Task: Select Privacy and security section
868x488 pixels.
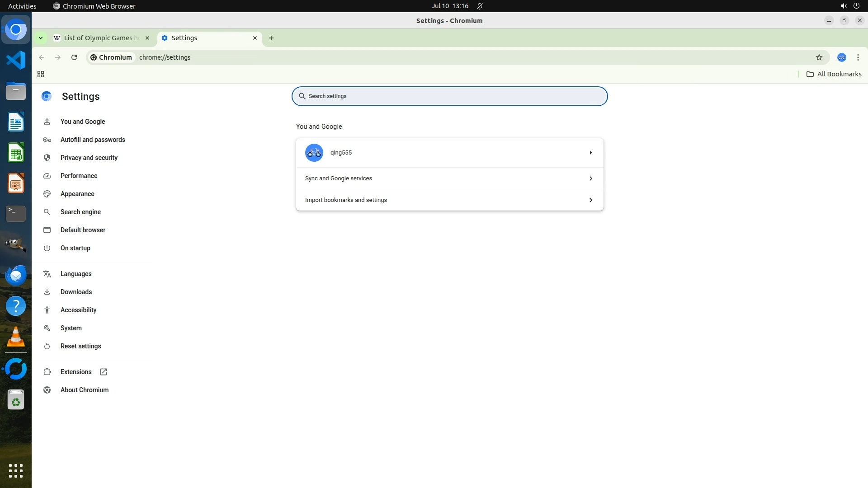Action: click(89, 158)
